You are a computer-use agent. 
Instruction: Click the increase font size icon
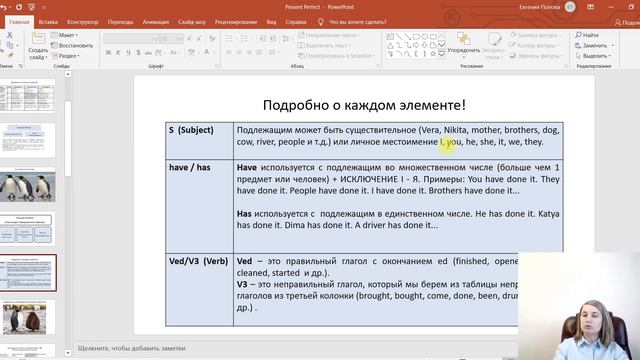tap(189, 39)
